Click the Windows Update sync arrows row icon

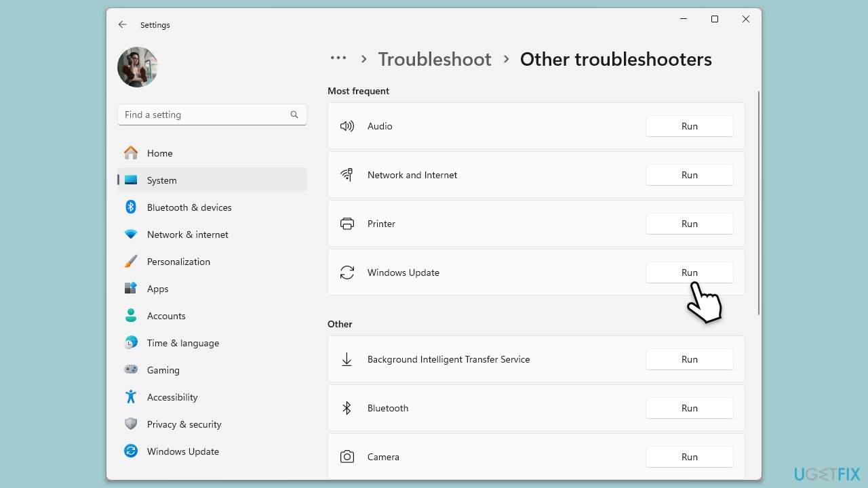coord(347,272)
